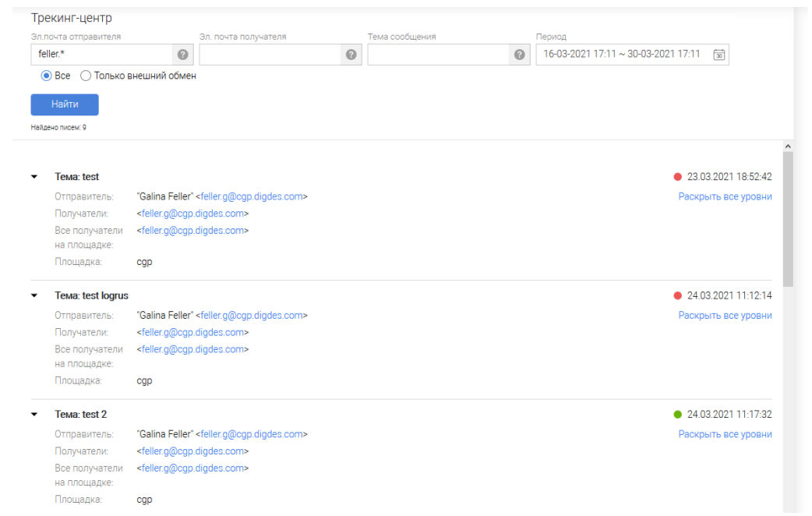812x516 pixels.
Task: Open site recipients email in "test logrus"
Action: pos(192,349)
